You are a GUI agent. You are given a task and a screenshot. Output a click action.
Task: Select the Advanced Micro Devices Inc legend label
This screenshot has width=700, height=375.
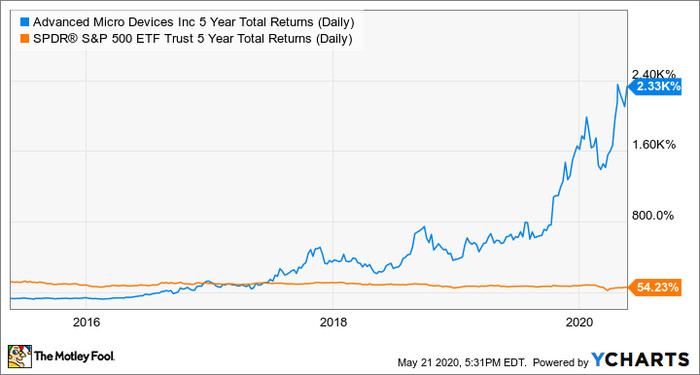193,21
